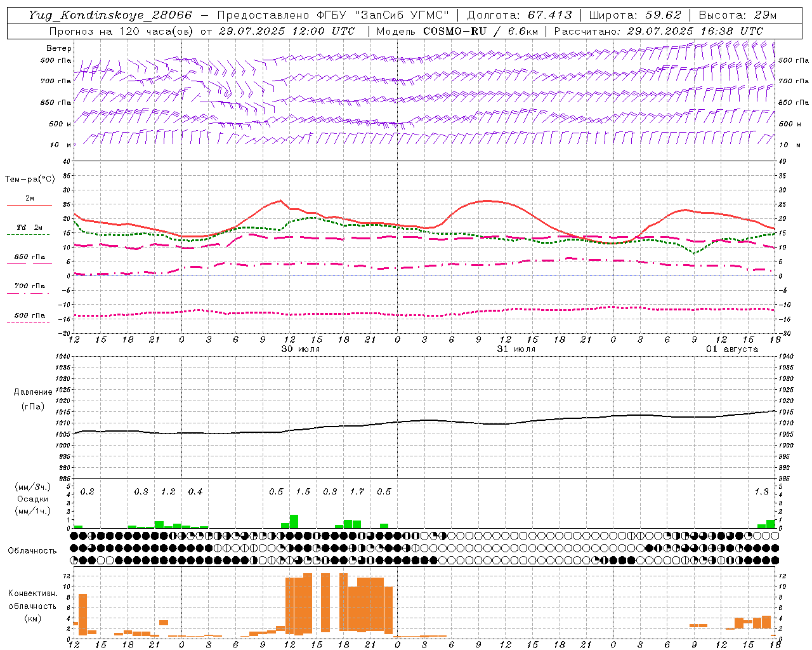
Task: Click the Рассчитано: 29.07.2025 16:38 UTC timestamp
Action: [x=658, y=31]
